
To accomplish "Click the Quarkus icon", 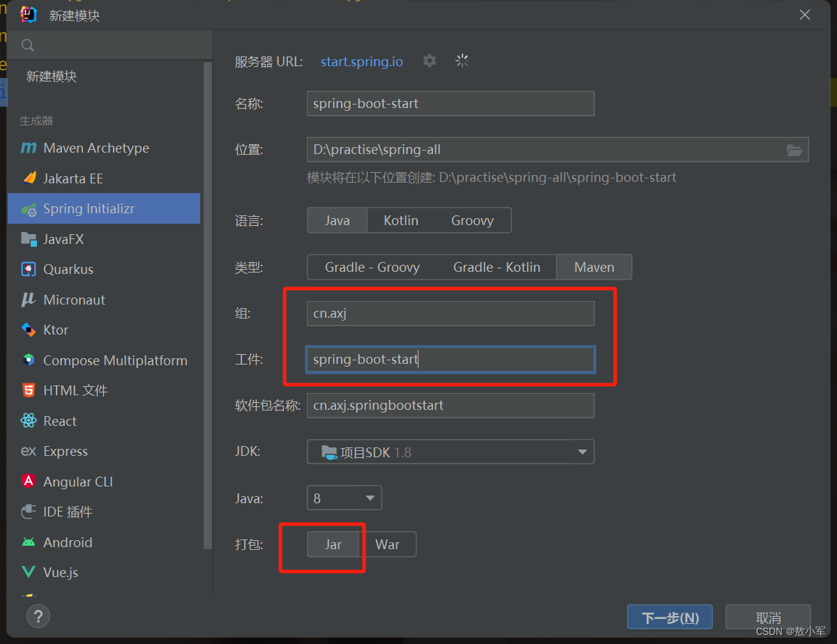I will pos(29,269).
